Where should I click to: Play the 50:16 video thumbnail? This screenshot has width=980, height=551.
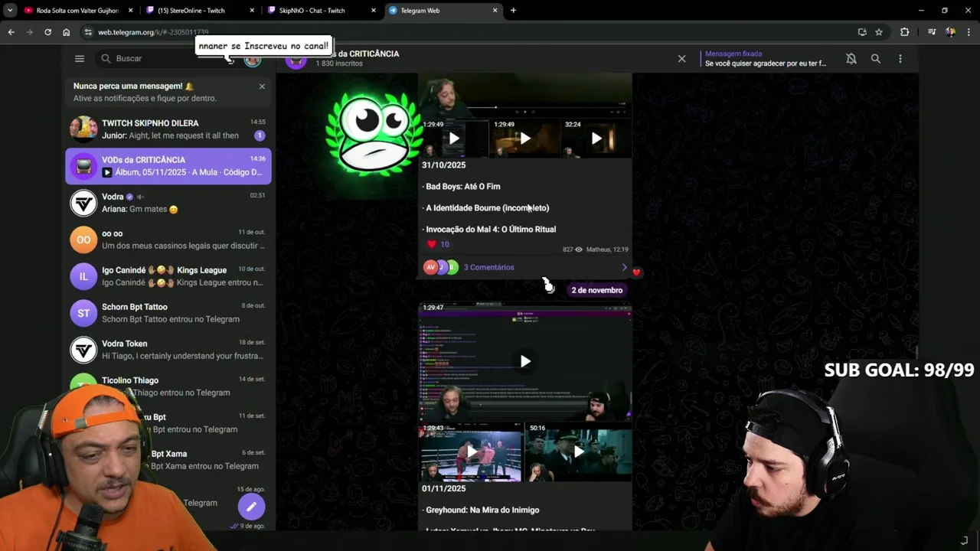[579, 452]
